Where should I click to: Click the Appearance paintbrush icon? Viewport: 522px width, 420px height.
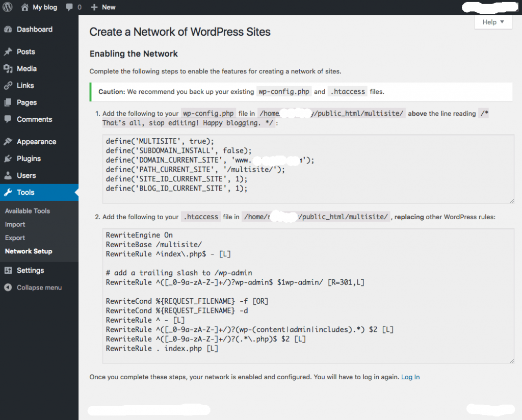point(8,141)
